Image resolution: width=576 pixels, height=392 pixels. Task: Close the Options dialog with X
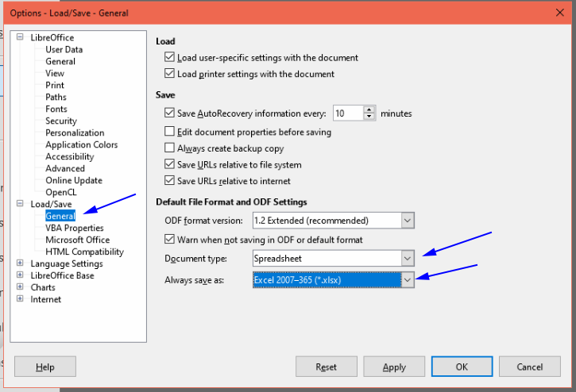(560, 13)
